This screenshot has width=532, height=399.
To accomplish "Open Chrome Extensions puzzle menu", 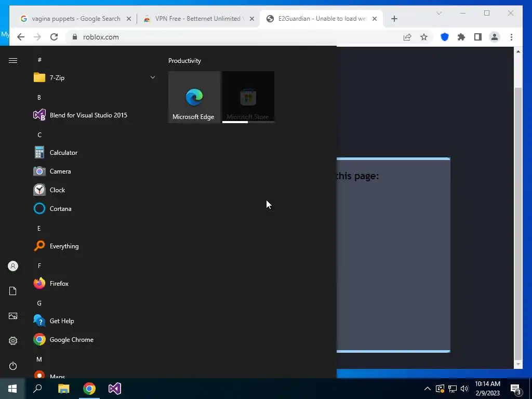I will 461,37.
